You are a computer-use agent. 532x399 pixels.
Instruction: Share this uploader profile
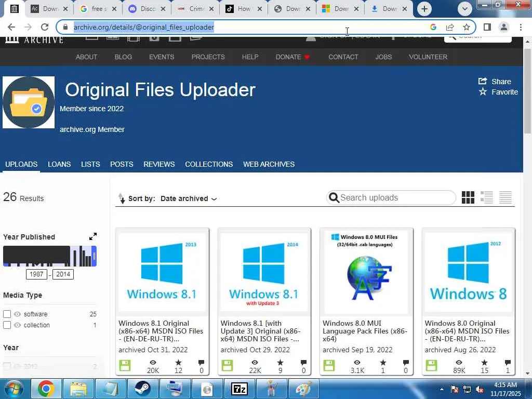495,82
